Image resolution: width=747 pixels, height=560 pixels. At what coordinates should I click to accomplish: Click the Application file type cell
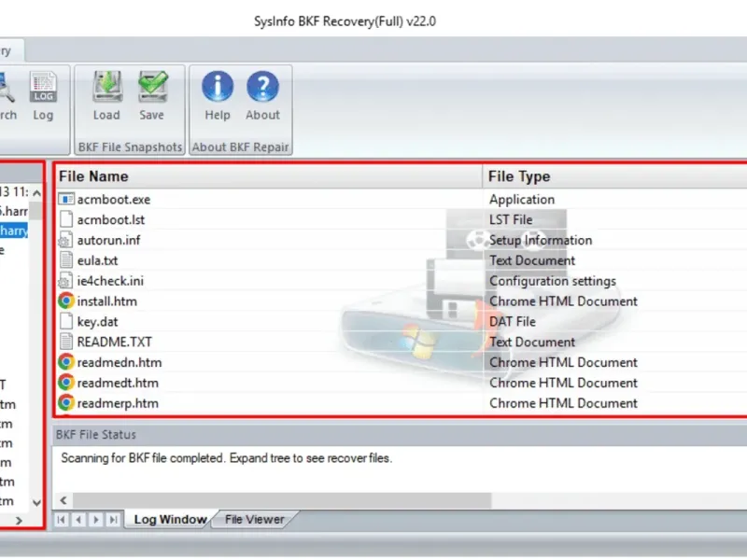pyautogui.click(x=522, y=200)
